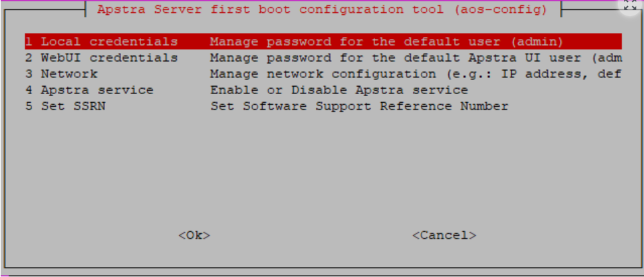Viewport: 644px width, 277px height.
Task: Click the number 5 beside Set SSRN
Action: (29, 106)
